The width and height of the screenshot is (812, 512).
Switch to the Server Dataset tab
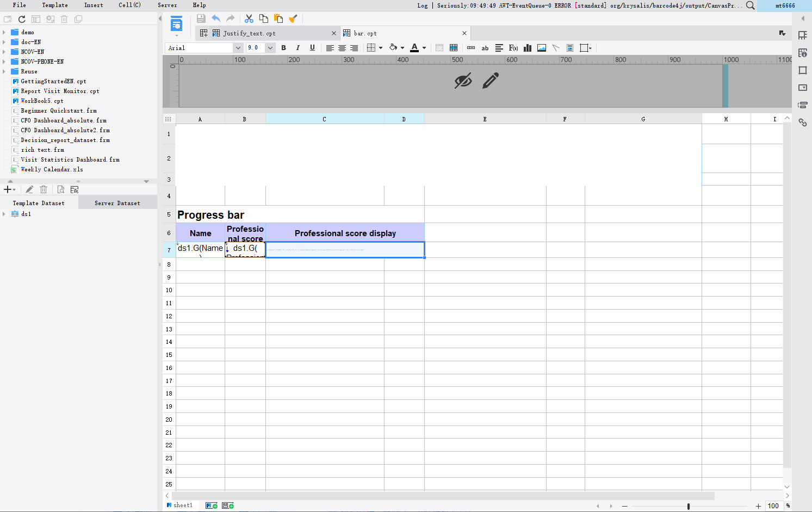click(117, 202)
